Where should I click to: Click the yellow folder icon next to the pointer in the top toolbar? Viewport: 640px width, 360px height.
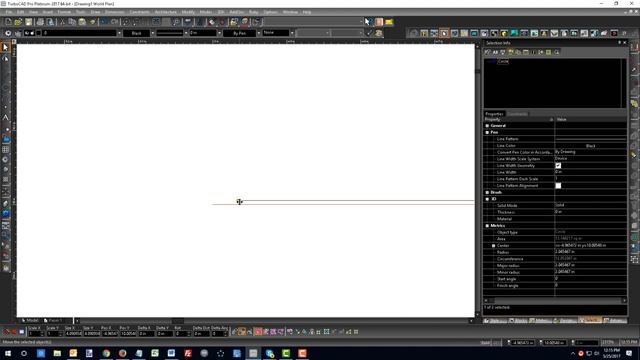(x=389, y=22)
